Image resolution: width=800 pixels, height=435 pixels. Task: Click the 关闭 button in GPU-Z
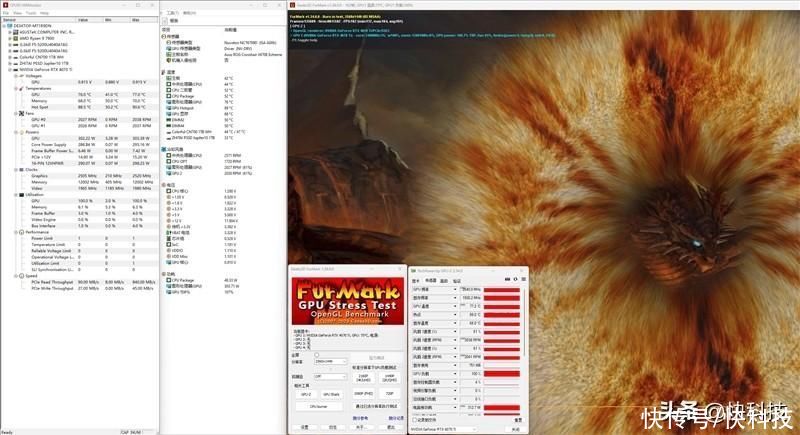point(515,429)
